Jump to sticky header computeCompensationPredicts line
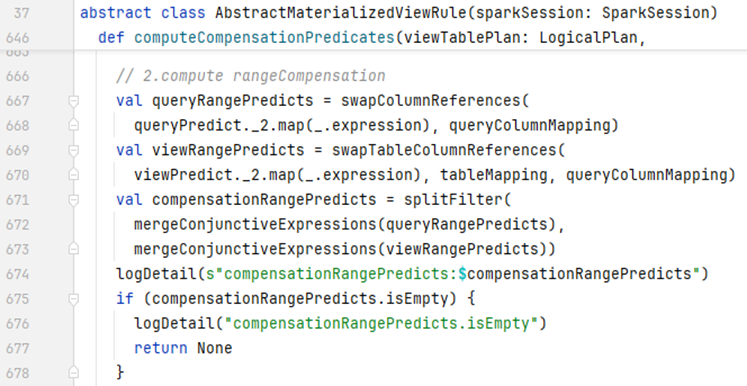 pos(372,37)
